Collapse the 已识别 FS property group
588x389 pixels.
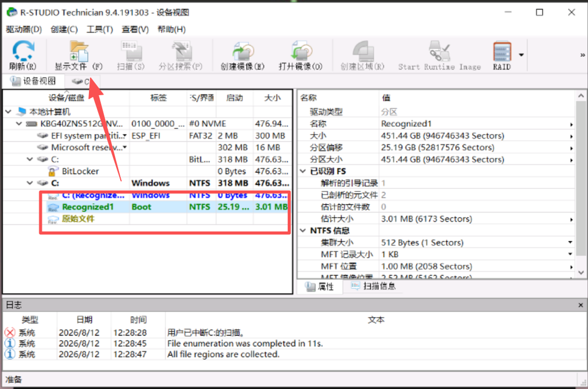coord(303,171)
